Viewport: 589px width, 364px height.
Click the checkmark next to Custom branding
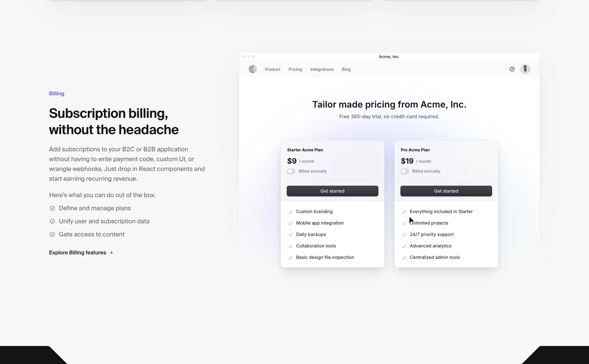[x=290, y=212]
